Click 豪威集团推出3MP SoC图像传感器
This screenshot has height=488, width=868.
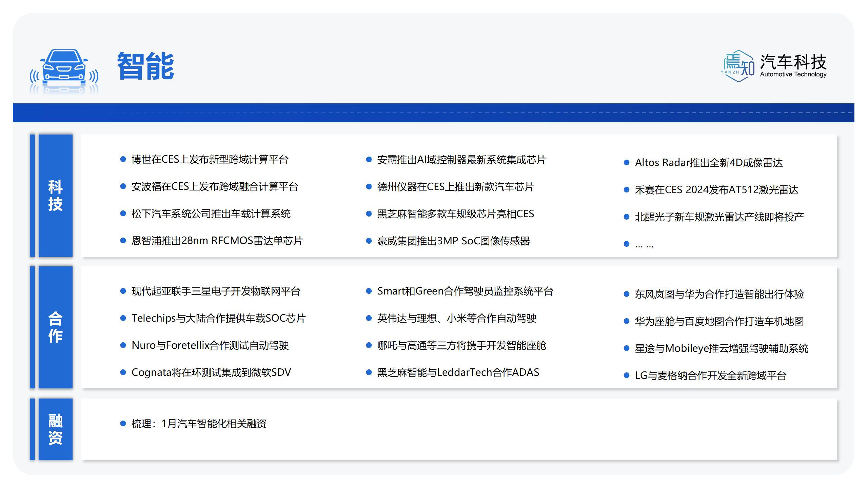453,241
